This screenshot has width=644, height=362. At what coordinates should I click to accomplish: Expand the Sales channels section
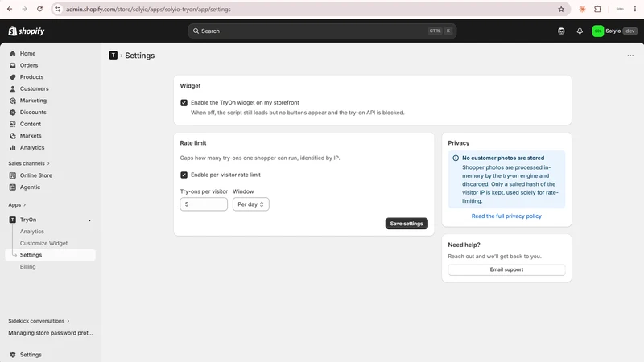pos(29,163)
